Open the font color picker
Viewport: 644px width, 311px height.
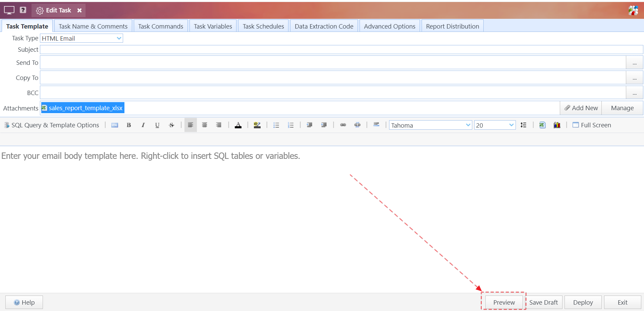coord(238,125)
